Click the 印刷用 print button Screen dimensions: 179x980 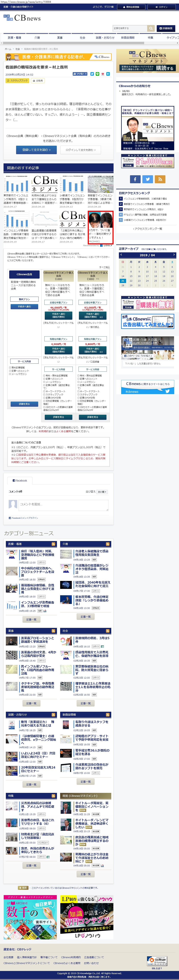(38, 81)
